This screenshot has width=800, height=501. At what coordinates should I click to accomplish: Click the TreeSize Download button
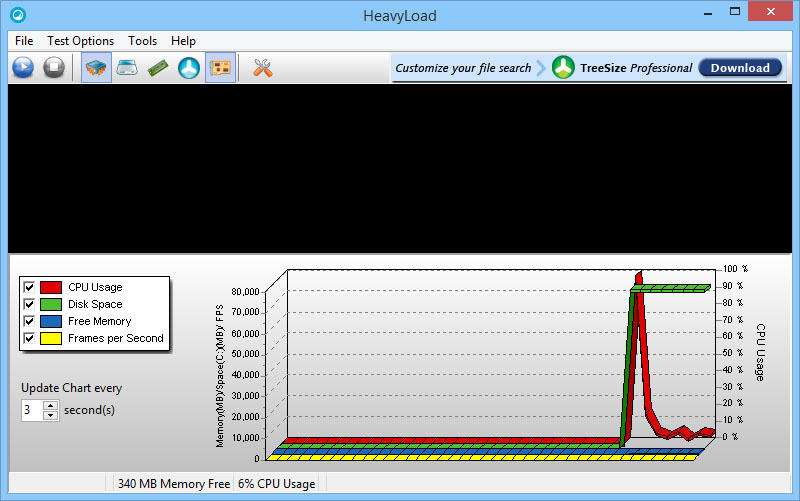pos(740,68)
